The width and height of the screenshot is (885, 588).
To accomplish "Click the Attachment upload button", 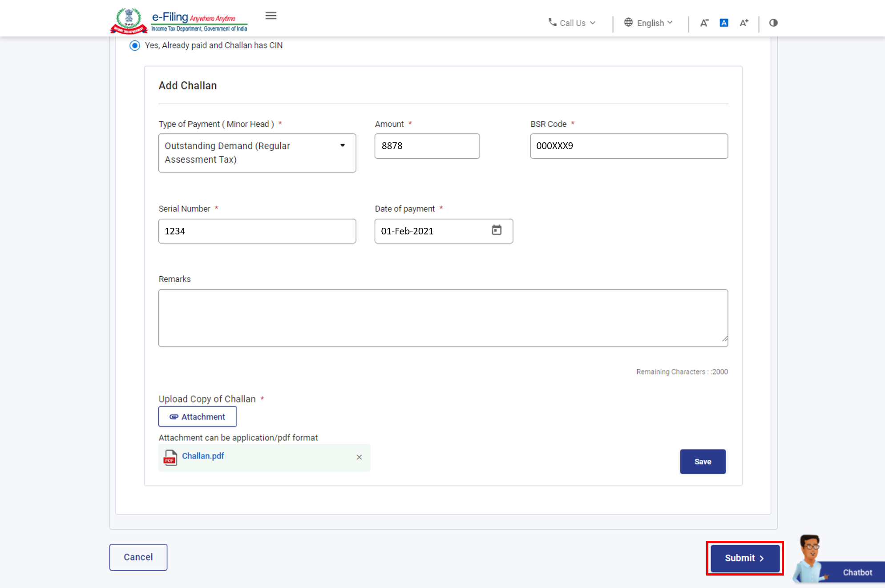I will point(198,417).
